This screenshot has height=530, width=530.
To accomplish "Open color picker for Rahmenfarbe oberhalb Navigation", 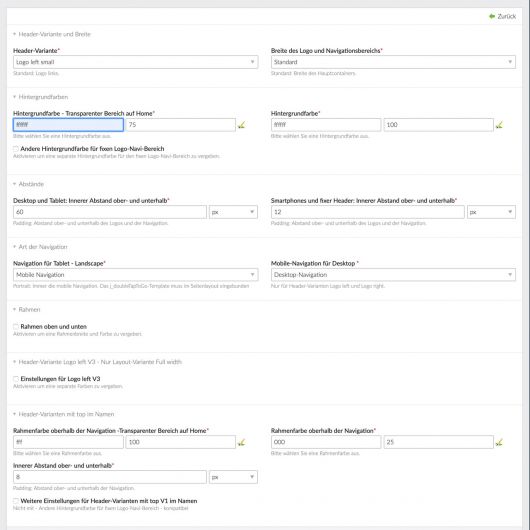I will [x=499, y=442].
